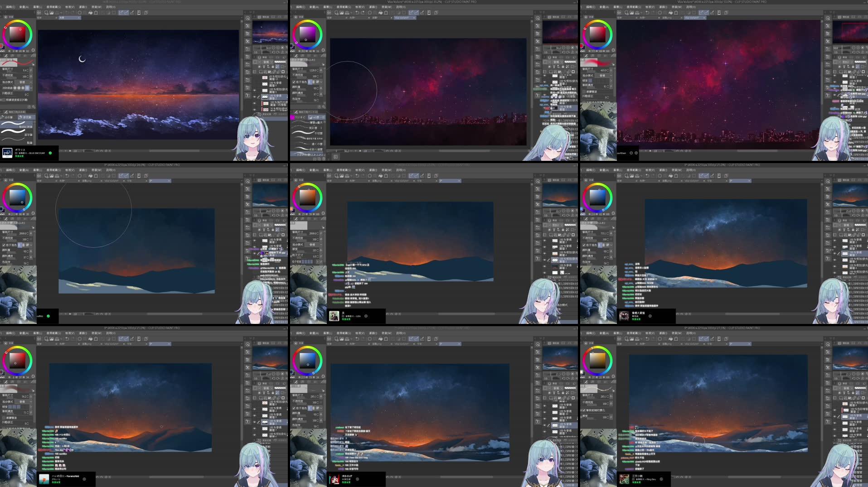This screenshot has width=868, height=487.
Task: Open the anti-aliasing strength dropdown
Action: [x=31, y=88]
